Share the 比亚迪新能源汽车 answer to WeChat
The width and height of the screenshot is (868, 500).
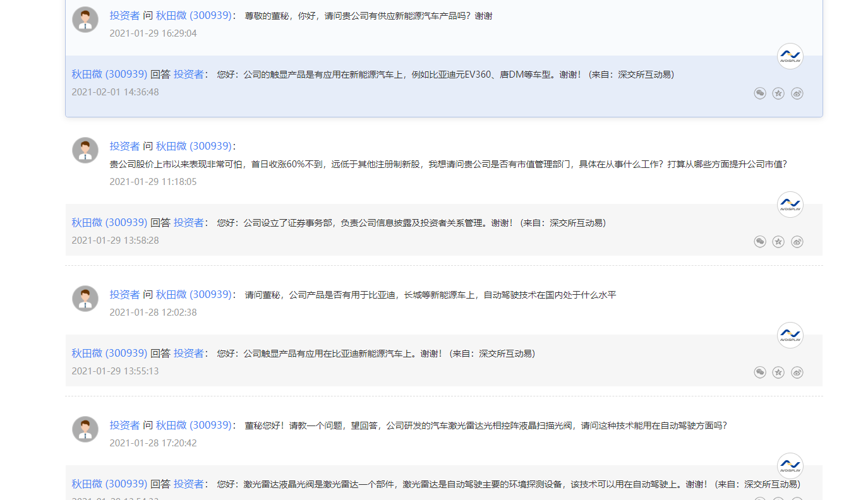[x=760, y=372]
